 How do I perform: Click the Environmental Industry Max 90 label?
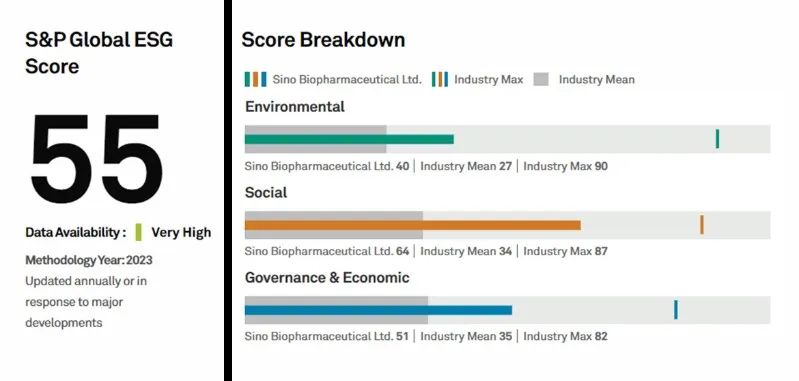click(x=565, y=166)
